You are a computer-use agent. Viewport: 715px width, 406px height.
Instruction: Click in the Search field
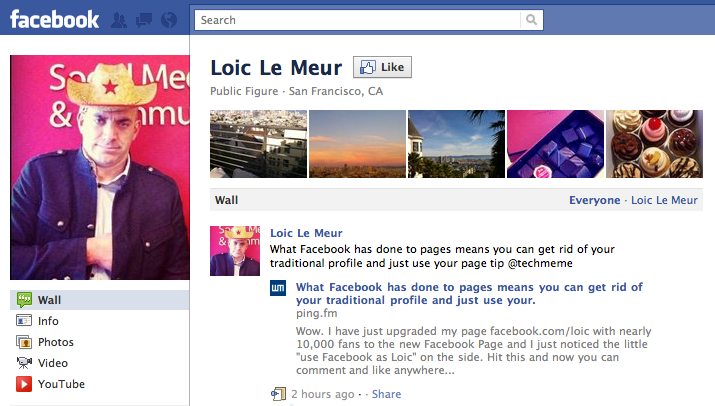click(358, 20)
